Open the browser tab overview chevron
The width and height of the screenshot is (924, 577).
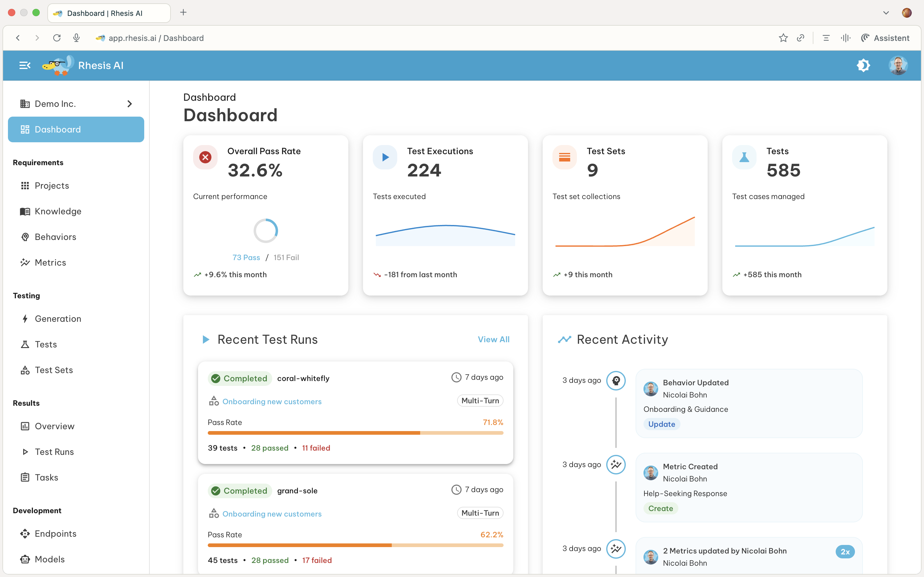coord(886,13)
